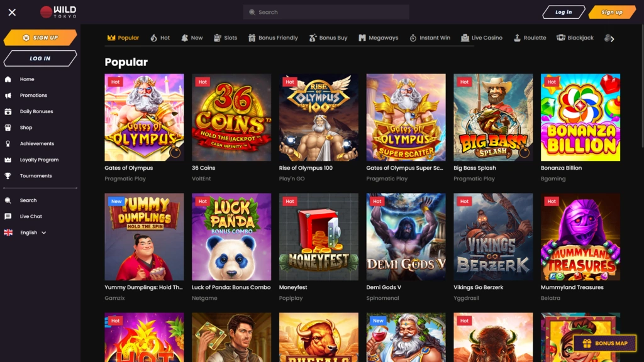Click the Home house icon in sidebar
The height and width of the screenshot is (362, 644).
click(8, 79)
